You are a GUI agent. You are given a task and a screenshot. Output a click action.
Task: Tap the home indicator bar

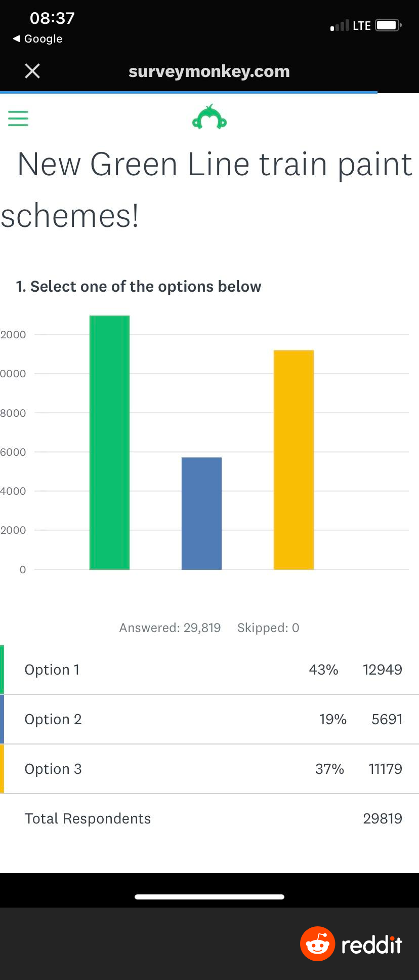[209, 897]
